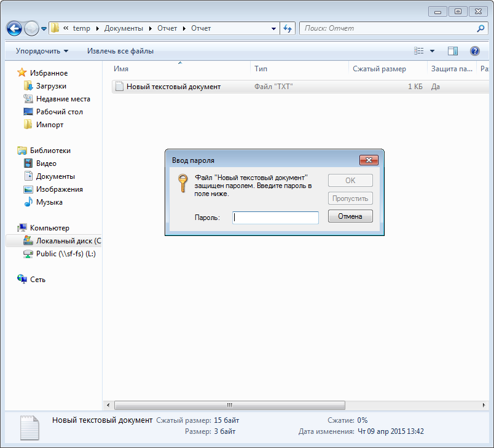Click the Сжатие: 0% value
Image resolution: width=494 pixels, height=448 pixels.
(x=363, y=420)
